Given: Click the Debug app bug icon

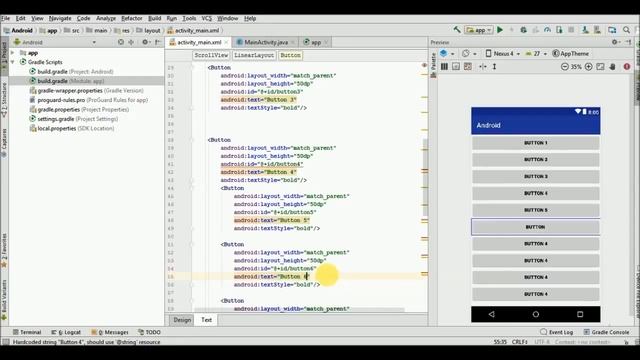Looking at the screenshot, I should tap(523, 30).
